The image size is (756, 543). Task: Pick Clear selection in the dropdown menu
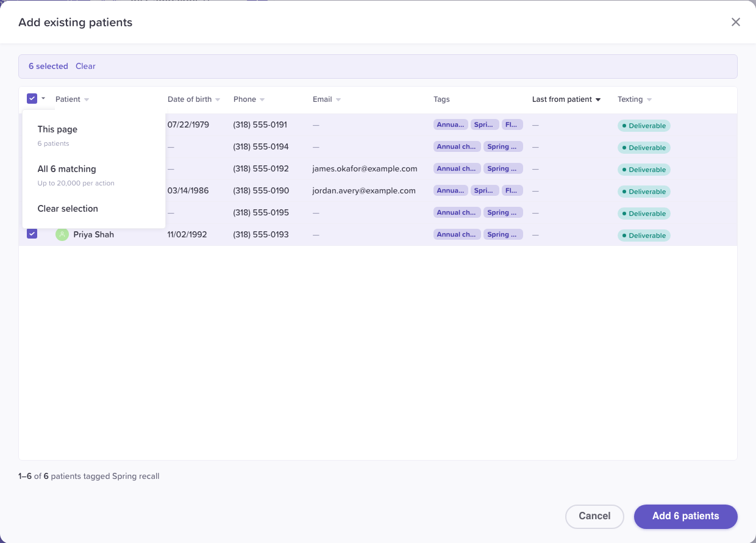pyautogui.click(x=94, y=209)
